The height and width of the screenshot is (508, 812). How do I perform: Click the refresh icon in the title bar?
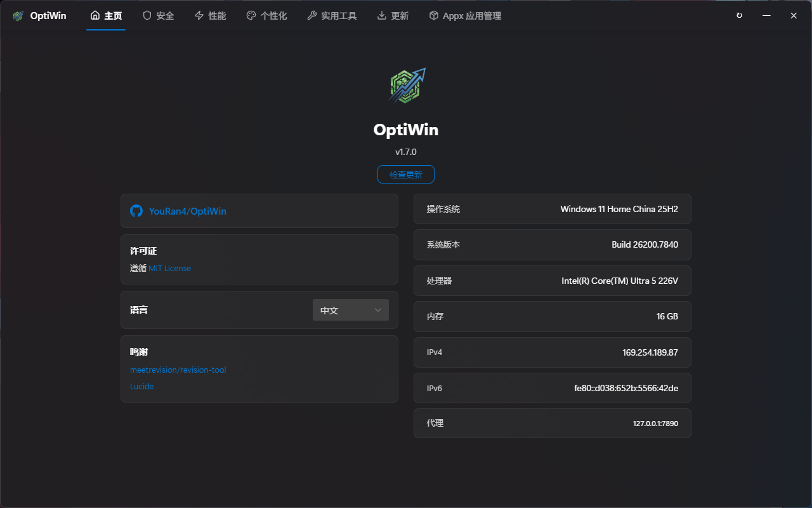[x=739, y=15]
